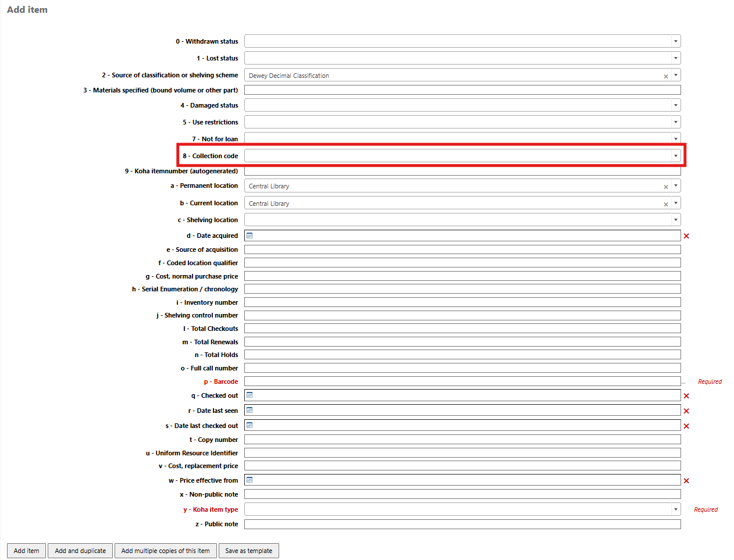Click ellipsis next to Barcode field
Image resolution: width=734 pixels, height=560 pixels.
pos(684,382)
